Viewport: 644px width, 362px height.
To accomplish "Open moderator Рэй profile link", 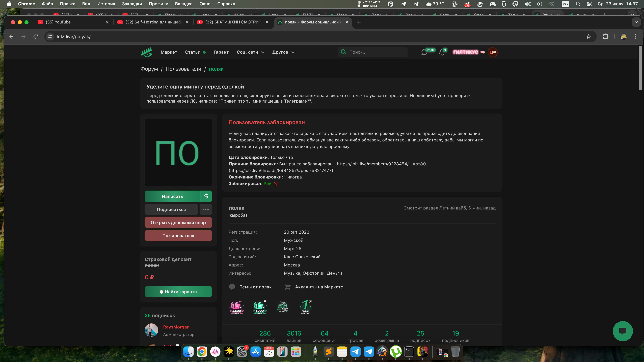I will pos(267,184).
